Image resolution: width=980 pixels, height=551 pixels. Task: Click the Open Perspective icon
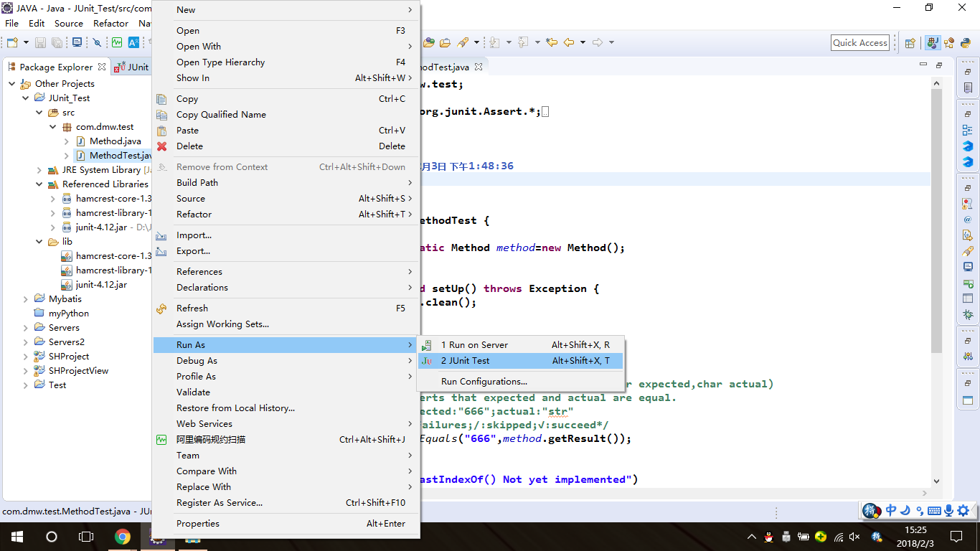pos(910,43)
